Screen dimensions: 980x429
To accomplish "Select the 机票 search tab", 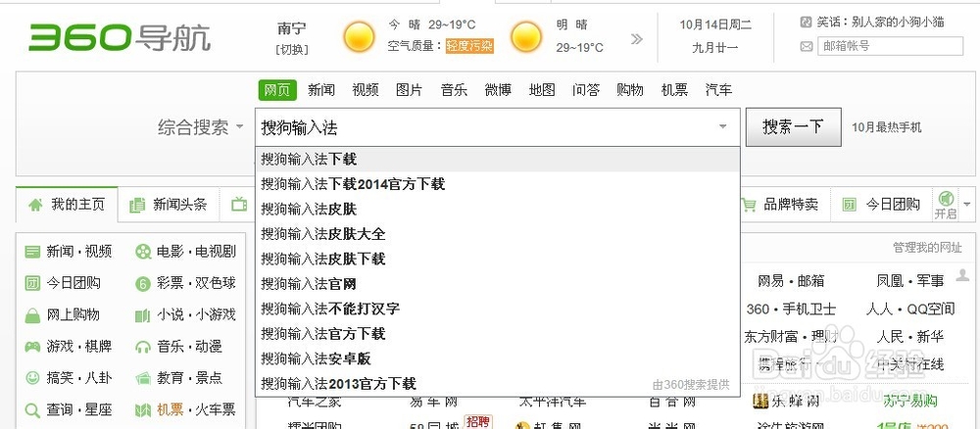I will point(674,90).
